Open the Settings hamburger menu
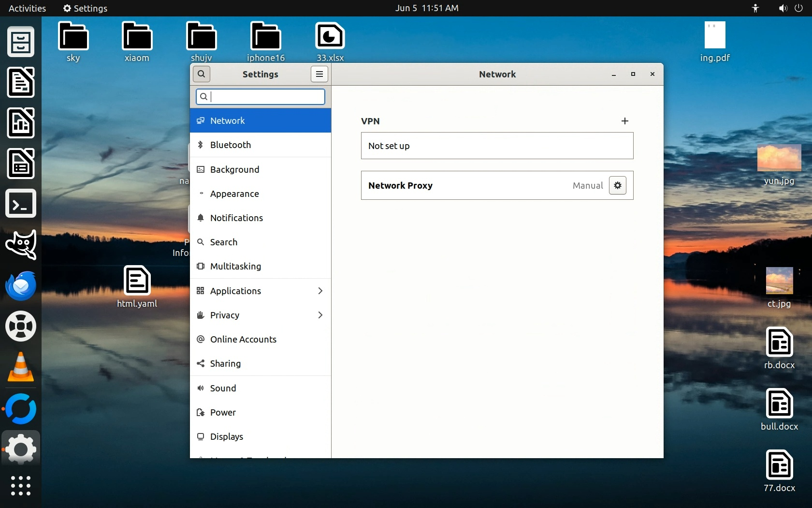Screen dimensions: 812x508 click(x=319, y=74)
